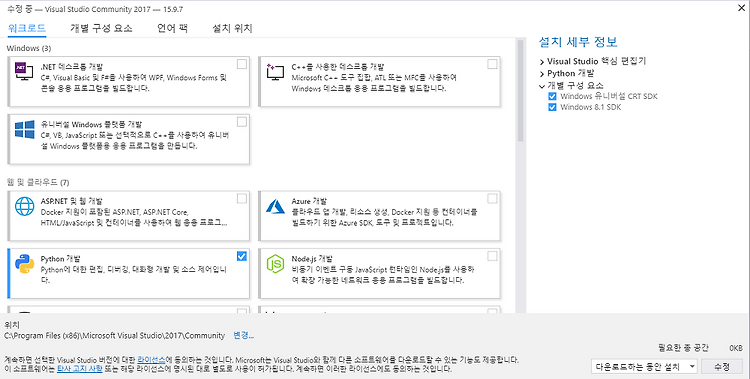The height and width of the screenshot is (379, 750).
Task: Select the Node.js 개발 workload title
Action: tap(312, 259)
